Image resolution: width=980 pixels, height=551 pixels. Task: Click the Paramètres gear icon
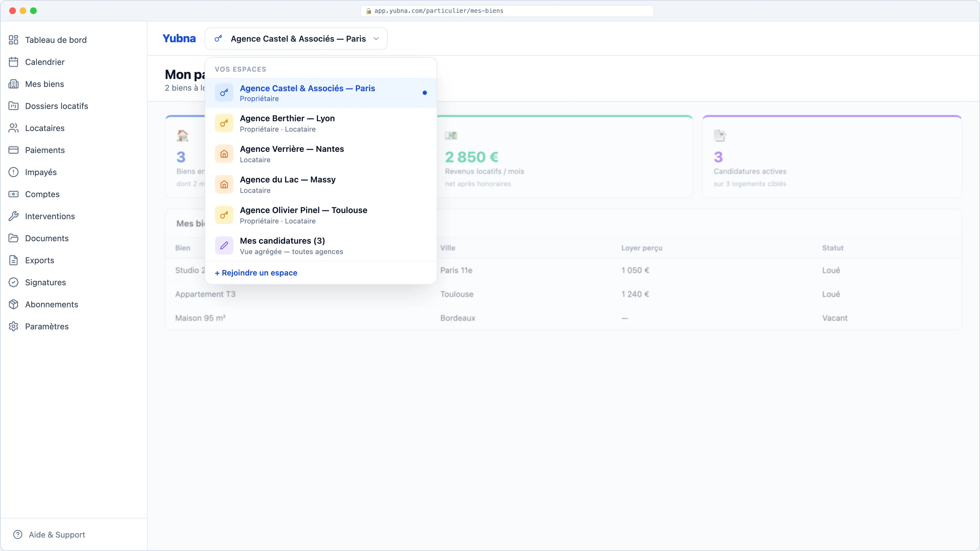14,327
